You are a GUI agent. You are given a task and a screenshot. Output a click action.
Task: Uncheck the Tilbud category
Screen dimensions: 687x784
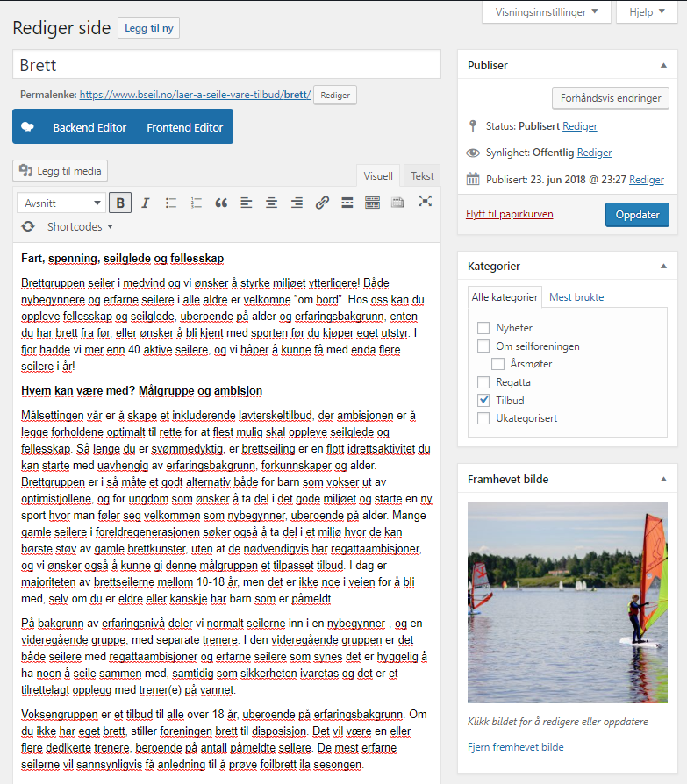click(x=483, y=400)
